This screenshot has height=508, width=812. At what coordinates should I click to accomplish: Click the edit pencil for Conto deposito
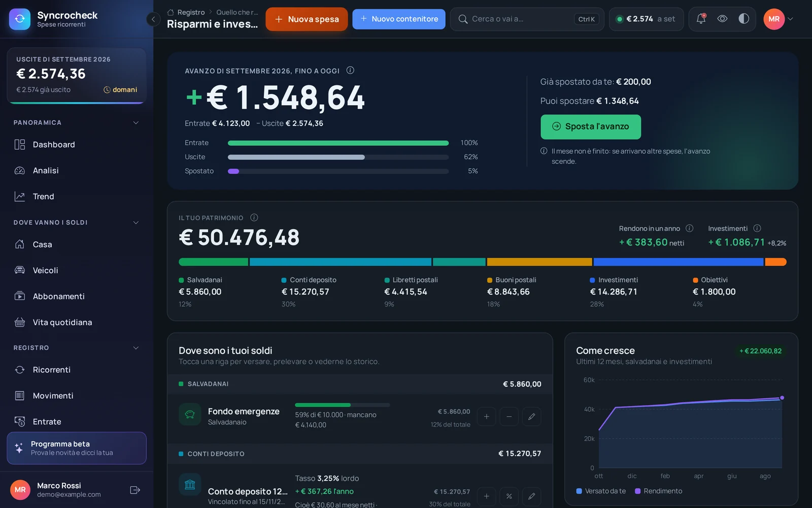point(531,496)
